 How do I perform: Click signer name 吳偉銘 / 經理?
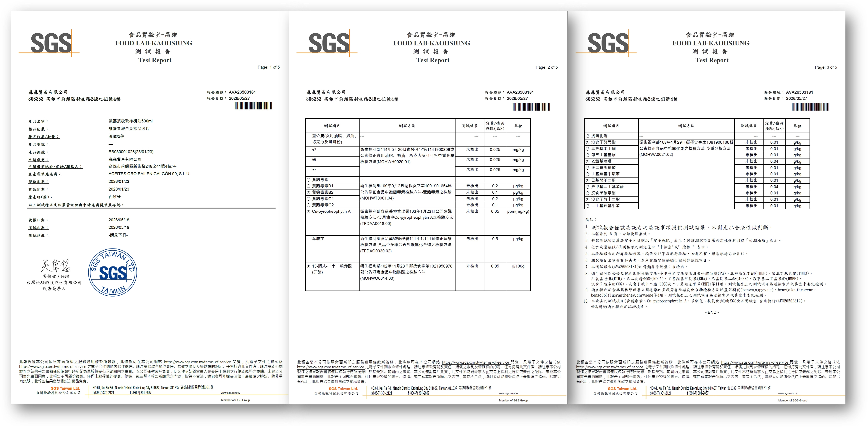click(x=56, y=276)
